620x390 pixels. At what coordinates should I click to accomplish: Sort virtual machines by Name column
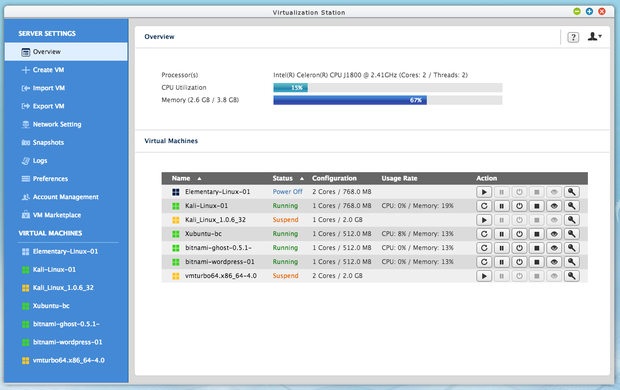click(181, 178)
